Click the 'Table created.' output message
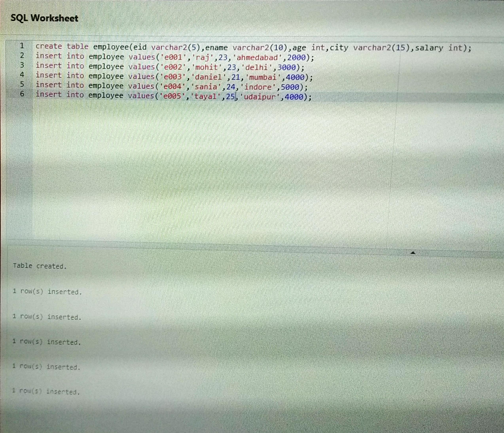 pyautogui.click(x=40, y=266)
